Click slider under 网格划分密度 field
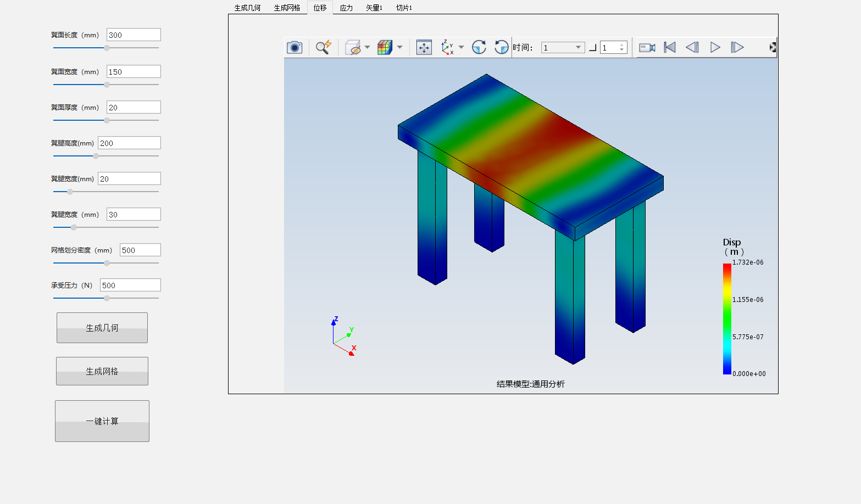Image resolution: width=861 pixels, height=504 pixels. point(106,263)
